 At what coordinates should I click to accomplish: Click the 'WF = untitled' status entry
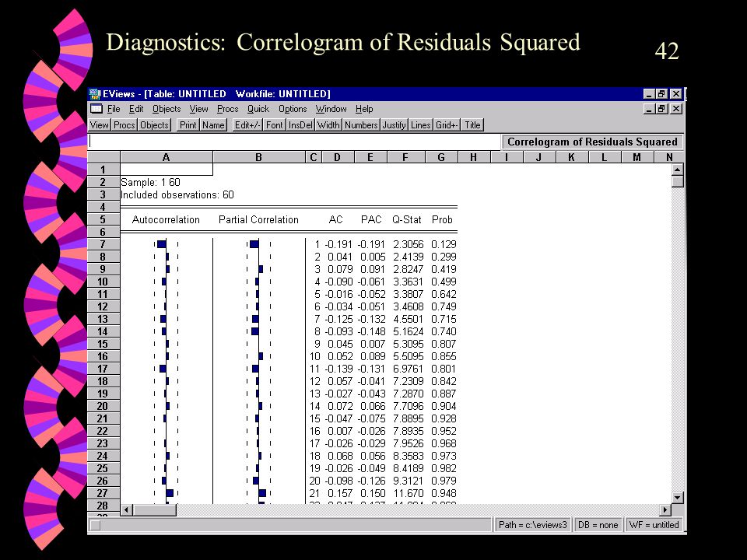654,525
